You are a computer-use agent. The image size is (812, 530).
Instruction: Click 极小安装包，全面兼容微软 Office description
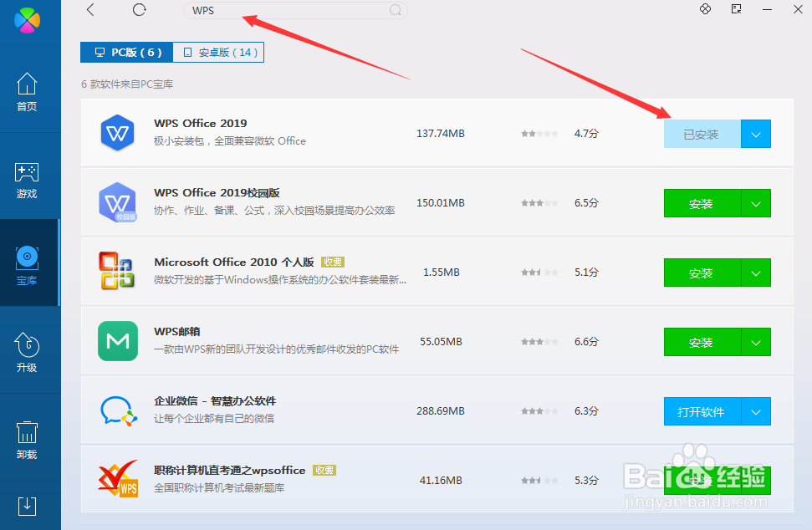click(230, 140)
